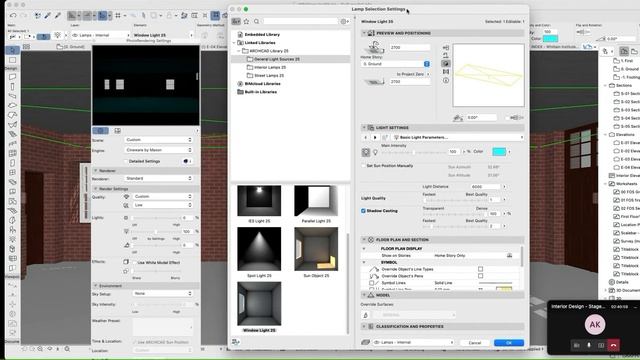
Task: Click the folder view mode button in library browser
Action: pos(236,21)
